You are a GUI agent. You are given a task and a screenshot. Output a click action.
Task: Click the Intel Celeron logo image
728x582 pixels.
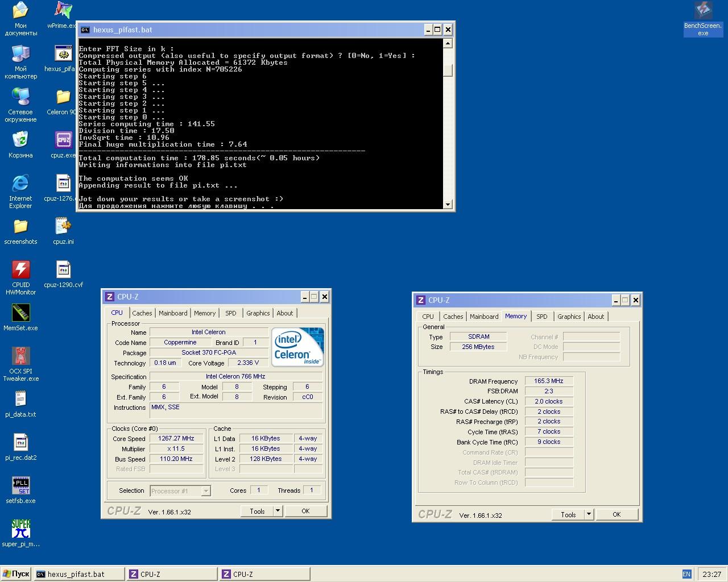(x=297, y=347)
